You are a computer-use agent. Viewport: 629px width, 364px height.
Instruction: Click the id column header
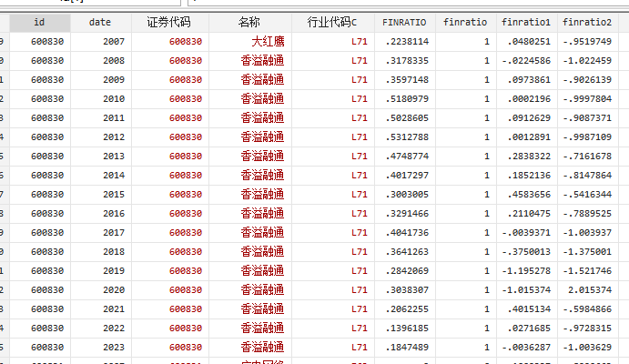tap(38, 22)
